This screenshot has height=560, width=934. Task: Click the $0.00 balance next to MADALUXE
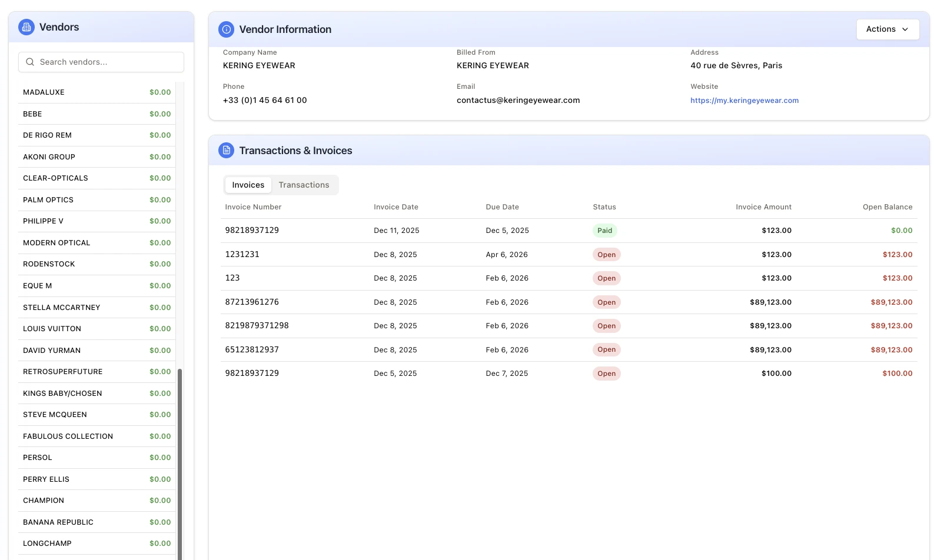[160, 92]
